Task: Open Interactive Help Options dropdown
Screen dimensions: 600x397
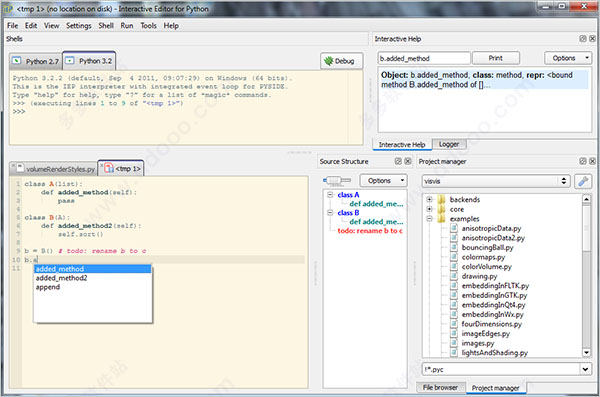Action: [x=568, y=58]
